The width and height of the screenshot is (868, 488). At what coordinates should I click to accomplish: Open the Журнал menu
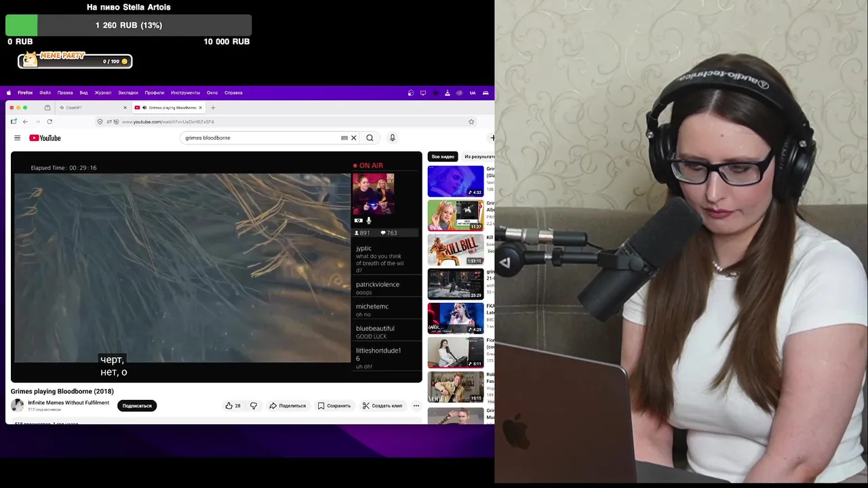(103, 93)
